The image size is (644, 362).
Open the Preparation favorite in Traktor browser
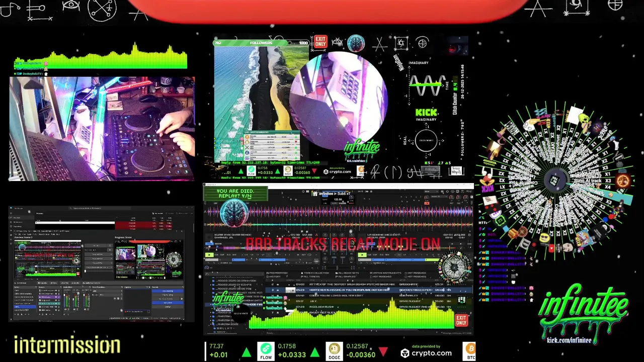click(x=277, y=273)
